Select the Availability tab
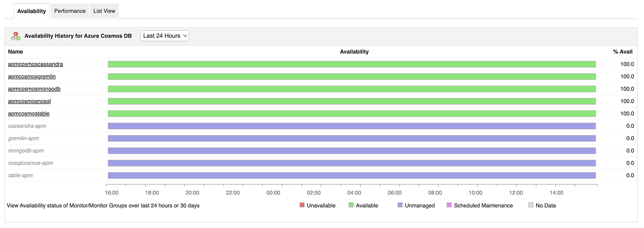The height and width of the screenshot is (228, 644). click(x=32, y=11)
